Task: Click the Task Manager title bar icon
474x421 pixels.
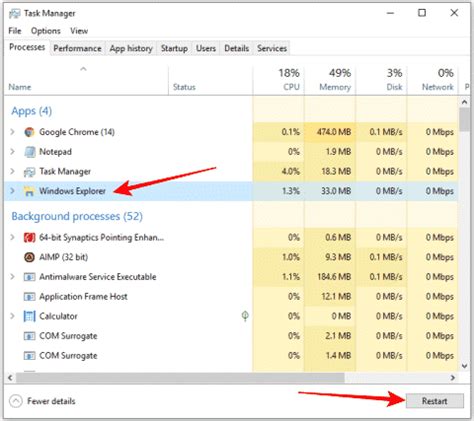Action: (x=15, y=13)
